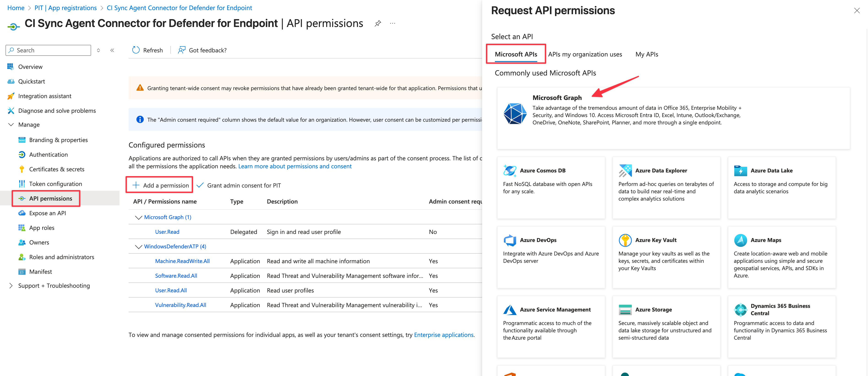The height and width of the screenshot is (376, 868).
Task: Expand Support + Troubleshooting section
Action: 11,286
